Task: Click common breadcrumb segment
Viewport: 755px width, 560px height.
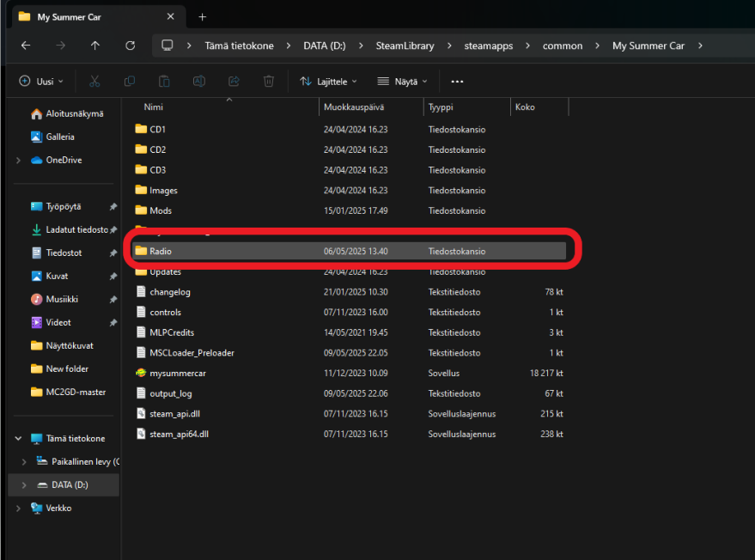Action: [563, 46]
